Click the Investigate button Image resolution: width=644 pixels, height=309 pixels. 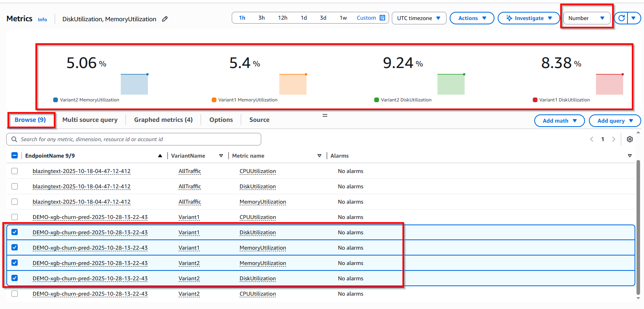click(528, 18)
